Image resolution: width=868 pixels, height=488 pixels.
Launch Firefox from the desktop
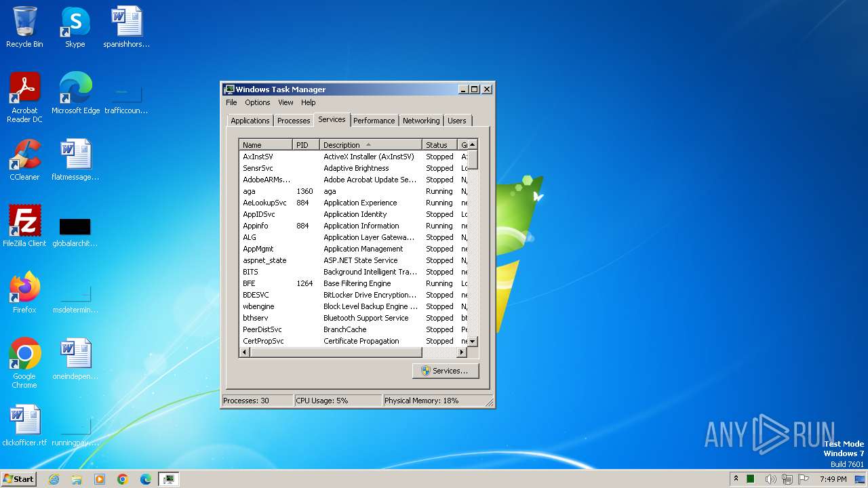click(x=24, y=293)
